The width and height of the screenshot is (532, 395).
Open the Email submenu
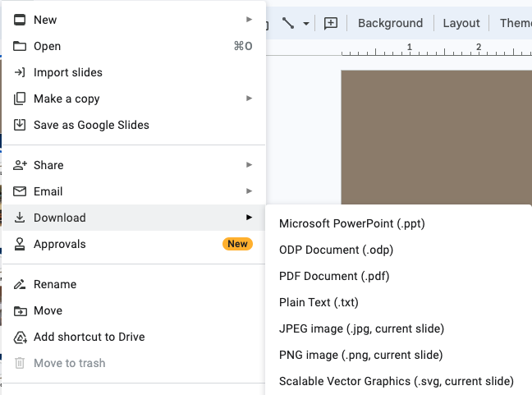tap(134, 191)
